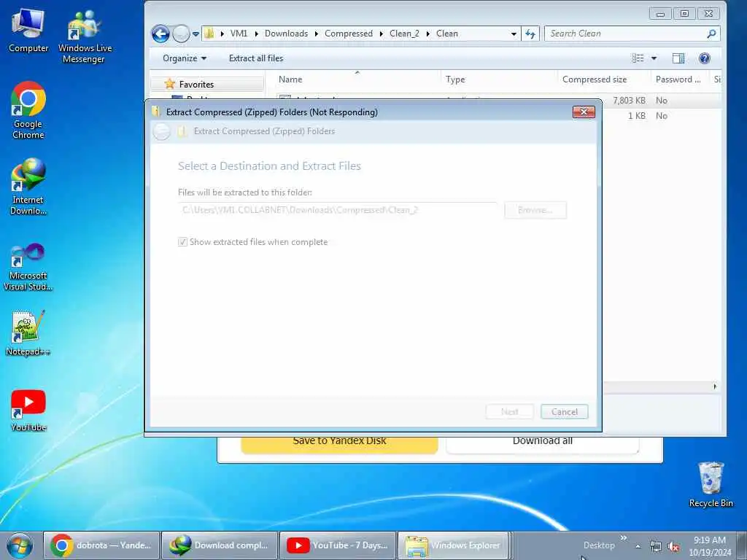Switch to Chrome dobrota Yandex taskbar item
The width and height of the screenshot is (747, 560).
101,545
